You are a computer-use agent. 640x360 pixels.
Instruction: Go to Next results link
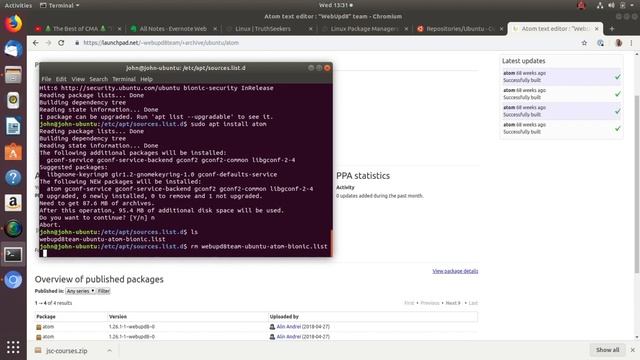(453, 303)
